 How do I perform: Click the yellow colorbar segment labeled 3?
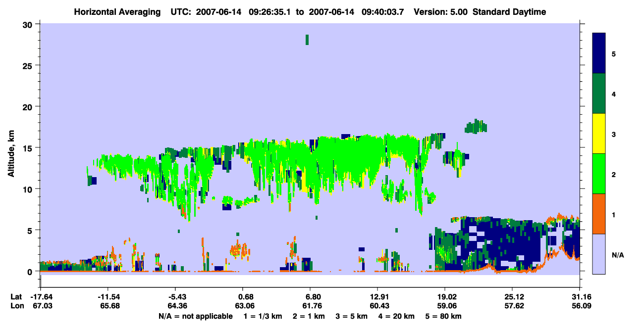coord(598,133)
